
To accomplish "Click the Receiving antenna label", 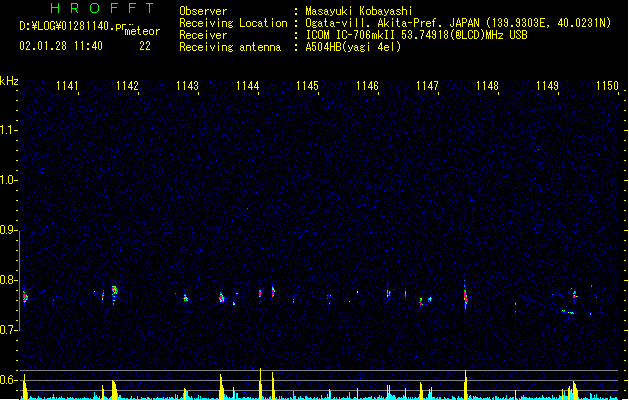I will coord(230,47).
